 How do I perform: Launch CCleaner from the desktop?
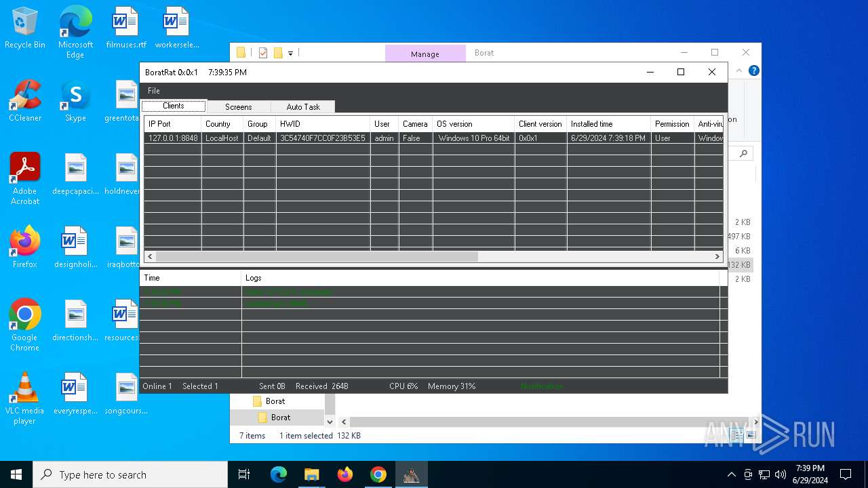(25, 101)
